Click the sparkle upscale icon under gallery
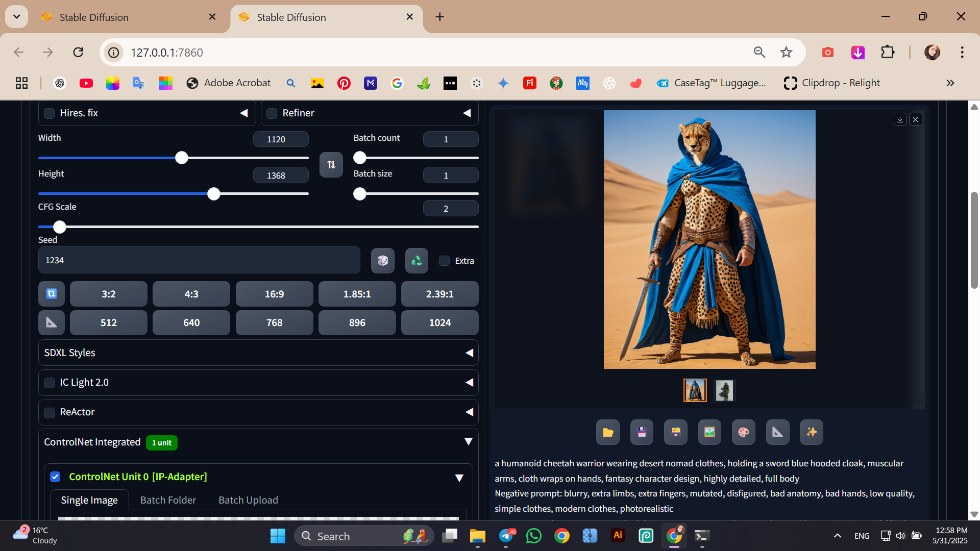The height and width of the screenshot is (551, 980). [x=811, y=432]
